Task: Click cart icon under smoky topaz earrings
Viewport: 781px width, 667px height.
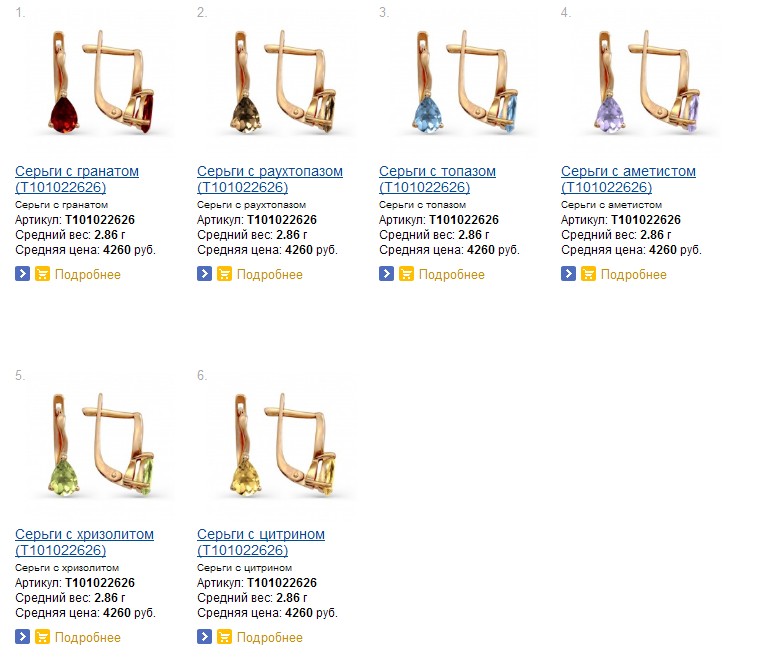Action: 224,274
